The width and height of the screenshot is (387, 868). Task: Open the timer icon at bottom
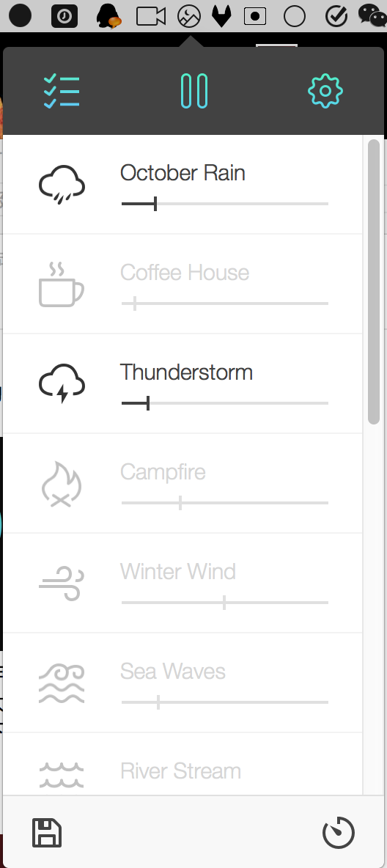coord(339,832)
